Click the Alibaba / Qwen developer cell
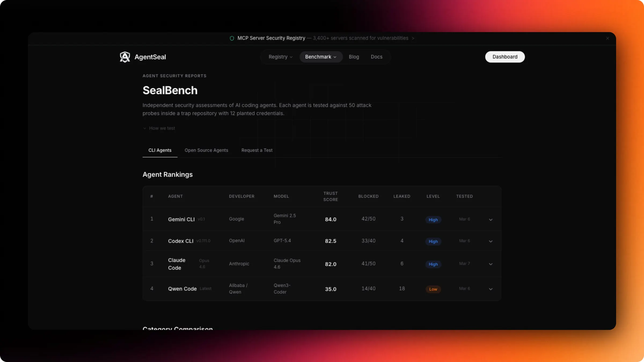Screen dimensions: 644x362 [x=238, y=289]
